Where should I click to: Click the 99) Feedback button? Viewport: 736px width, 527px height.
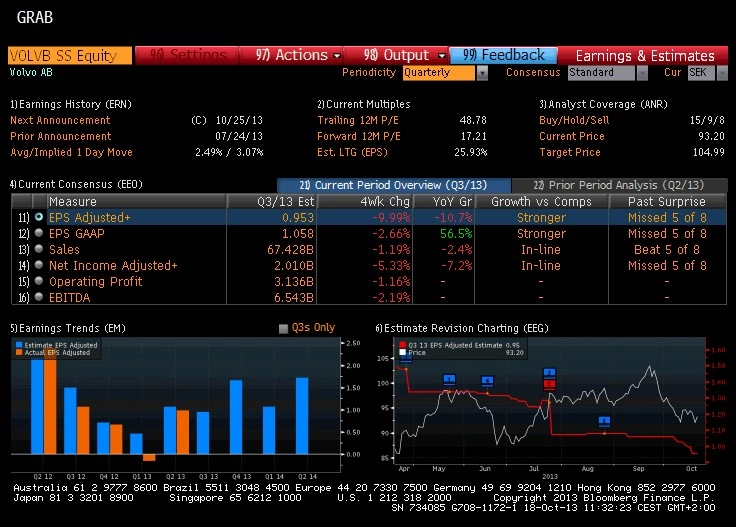tap(503, 55)
